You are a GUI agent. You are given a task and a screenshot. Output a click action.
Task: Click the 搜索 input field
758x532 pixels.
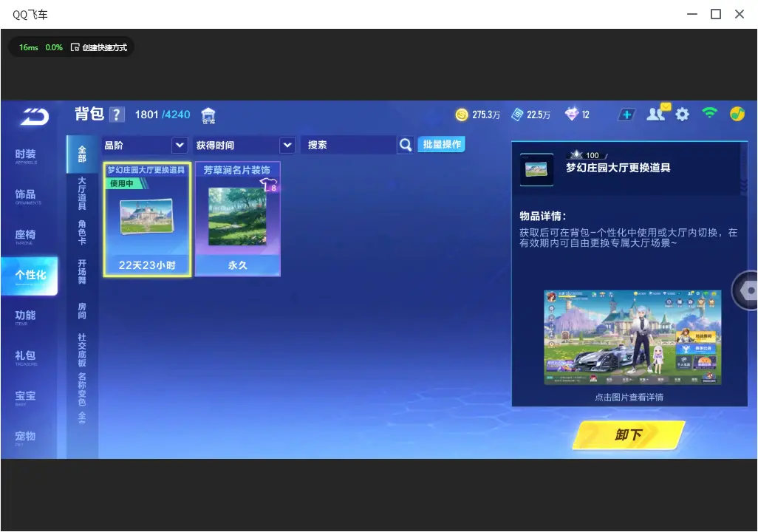coord(349,145)
